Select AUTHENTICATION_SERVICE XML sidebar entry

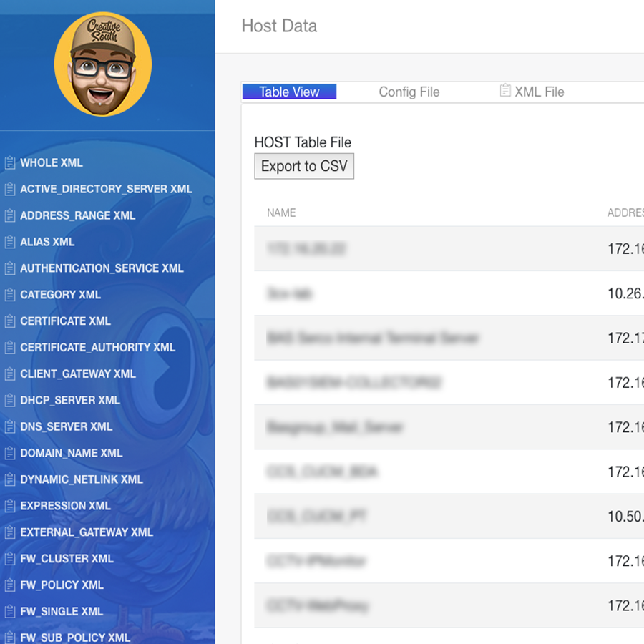pos(102,268)
